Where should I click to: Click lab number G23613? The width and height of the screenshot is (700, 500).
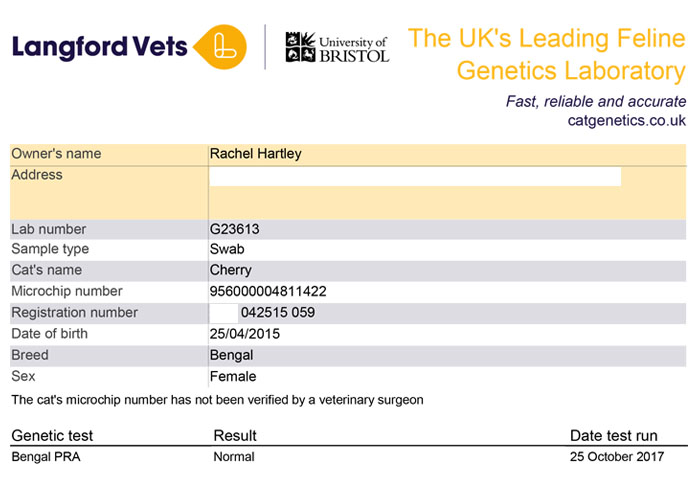pyautogui.click(x=235, y=229)
